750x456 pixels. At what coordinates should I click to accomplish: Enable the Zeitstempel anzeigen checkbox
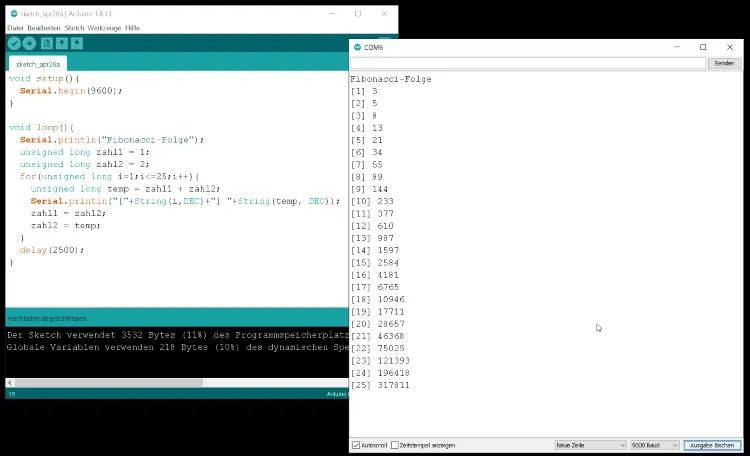395,445
